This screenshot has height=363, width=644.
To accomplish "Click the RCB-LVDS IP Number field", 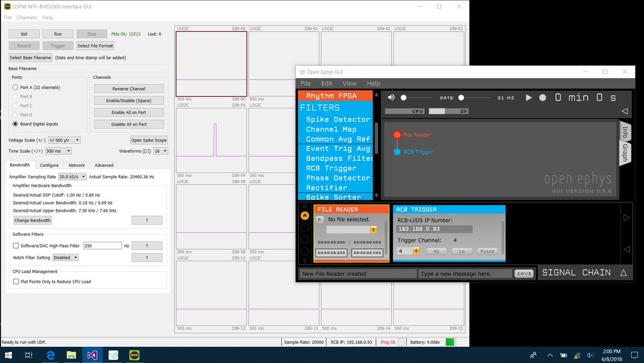I will [x=435, y=229].
